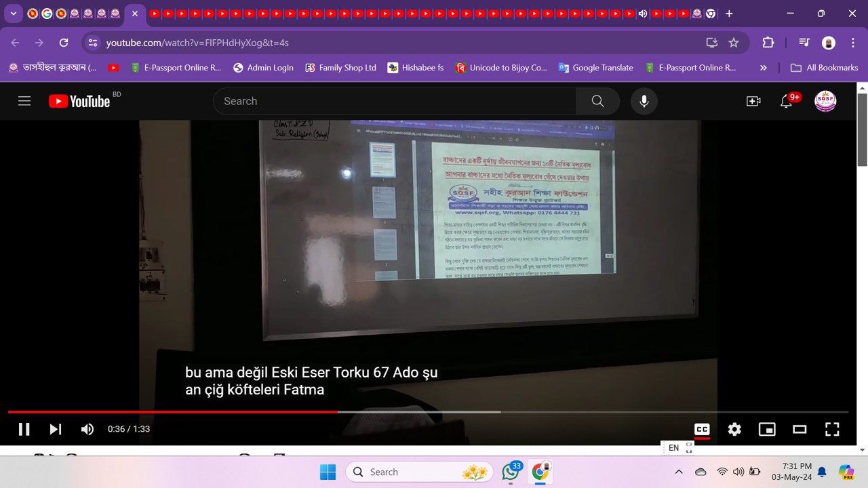Screen dimensions: 868x488
Task: Click the YouTube search field
Action: click(x=393, y=101)
